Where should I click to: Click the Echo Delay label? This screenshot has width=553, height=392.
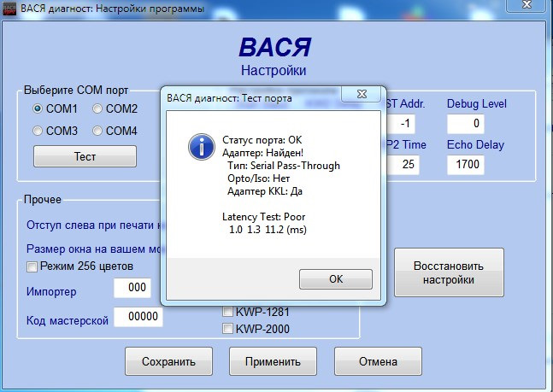coord(475,145)
